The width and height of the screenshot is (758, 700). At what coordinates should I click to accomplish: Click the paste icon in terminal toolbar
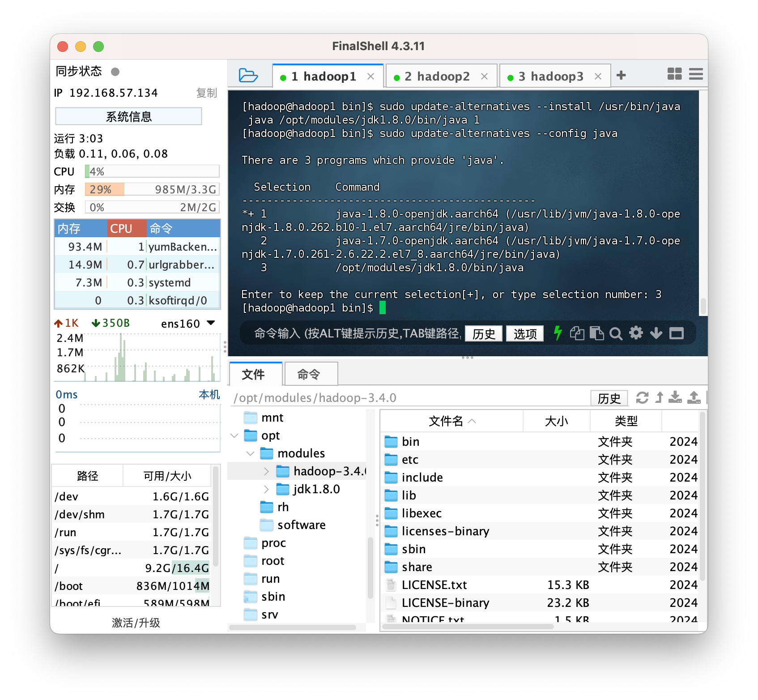click(596, 333)
